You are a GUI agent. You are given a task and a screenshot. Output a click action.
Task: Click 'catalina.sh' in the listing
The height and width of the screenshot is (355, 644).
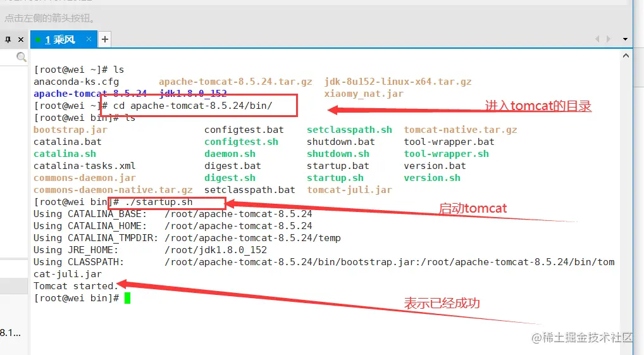tap(65, 154)
